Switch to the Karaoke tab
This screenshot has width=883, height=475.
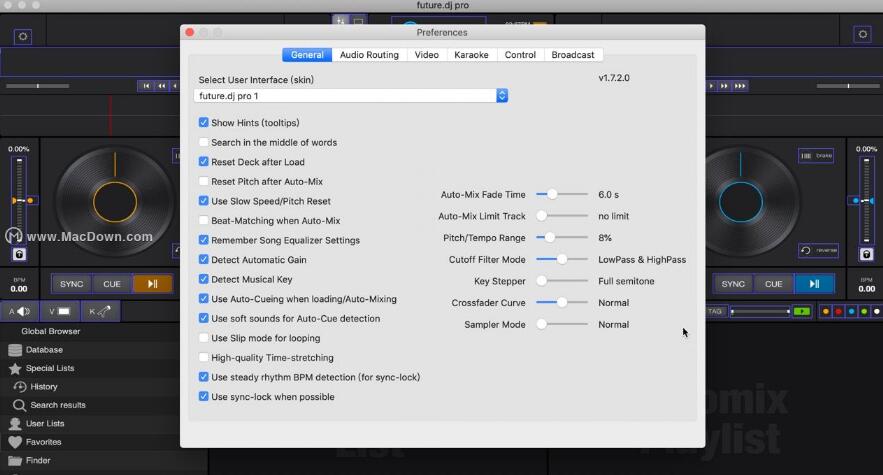click(471, 55)
